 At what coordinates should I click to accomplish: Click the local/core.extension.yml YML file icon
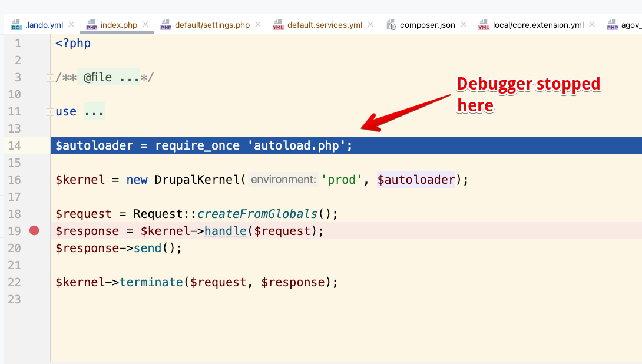tap(484, 25)
